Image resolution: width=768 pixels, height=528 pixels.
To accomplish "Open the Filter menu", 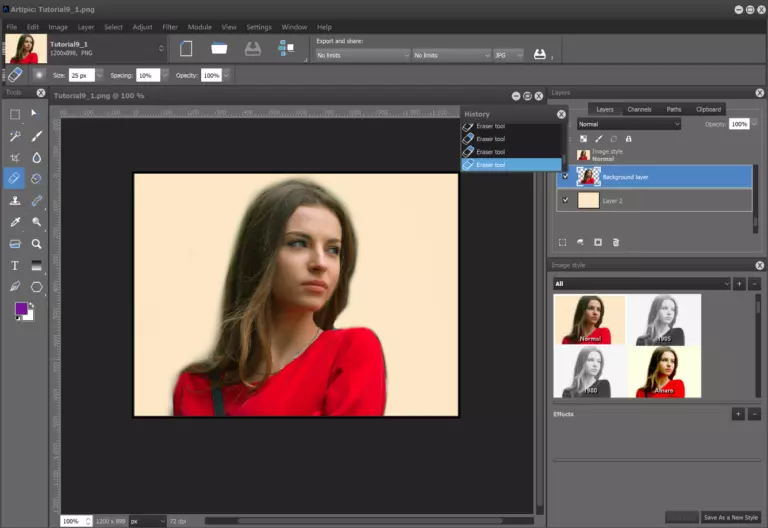I will (170, 27).
